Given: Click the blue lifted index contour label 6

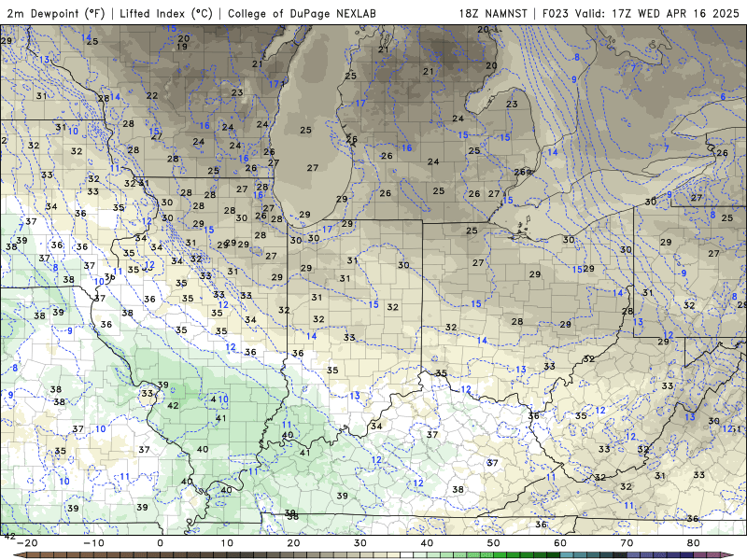Looking at the screenshot, I should tap(723, 97).
